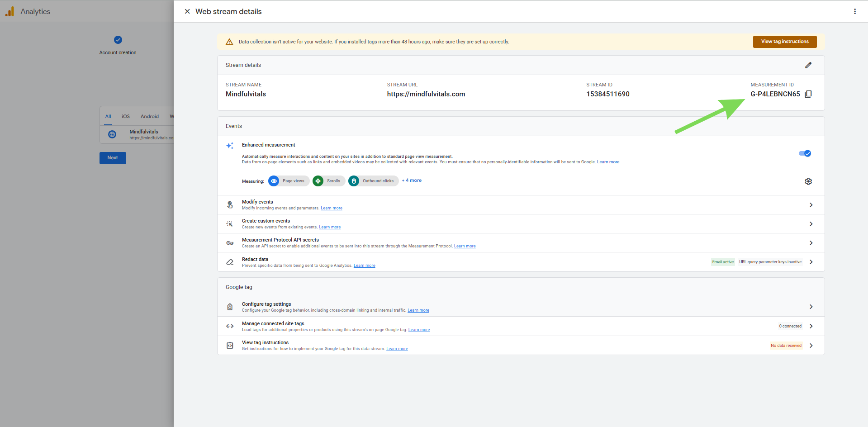Click the Modify events hand icon
This screenshot has width=868, height=427.
(x=230, y=205)
